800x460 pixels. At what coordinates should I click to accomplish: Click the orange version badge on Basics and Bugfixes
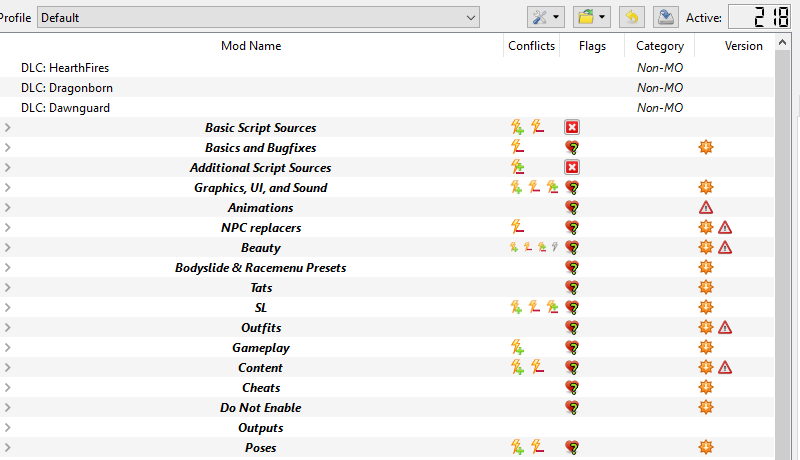(706, 147)
